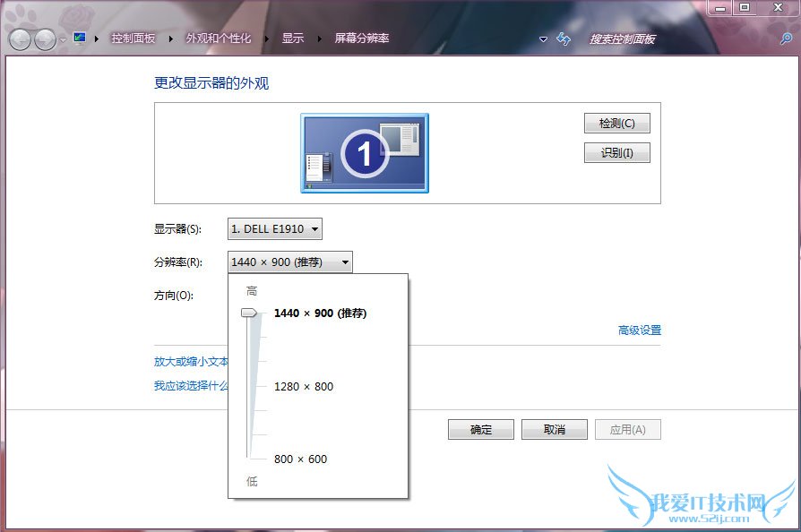Choose 800 × 600 resolution label
The height and width of the screenshot is (532, 801).
[300, 459]
